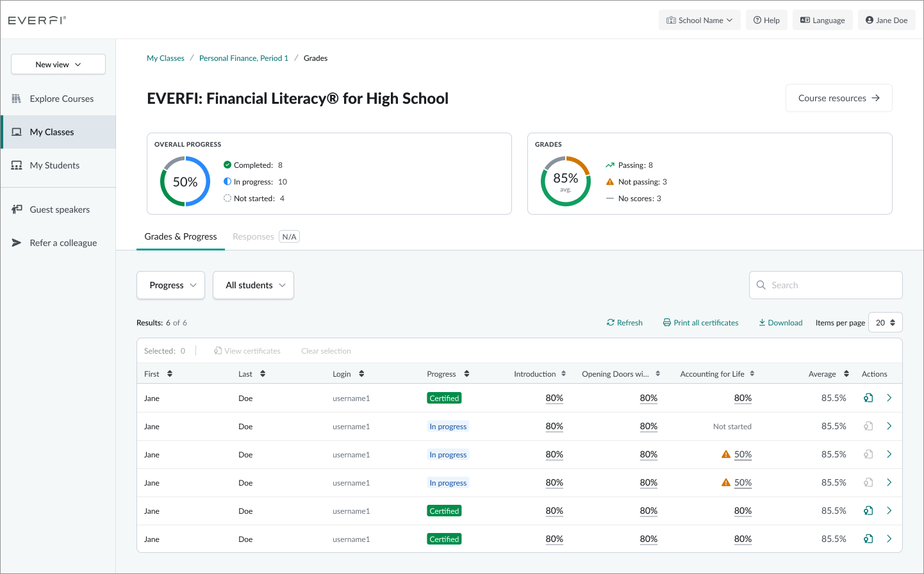The image size is (924, 574).
Task: Open the School Name dropdown
Action: (699, 20)
